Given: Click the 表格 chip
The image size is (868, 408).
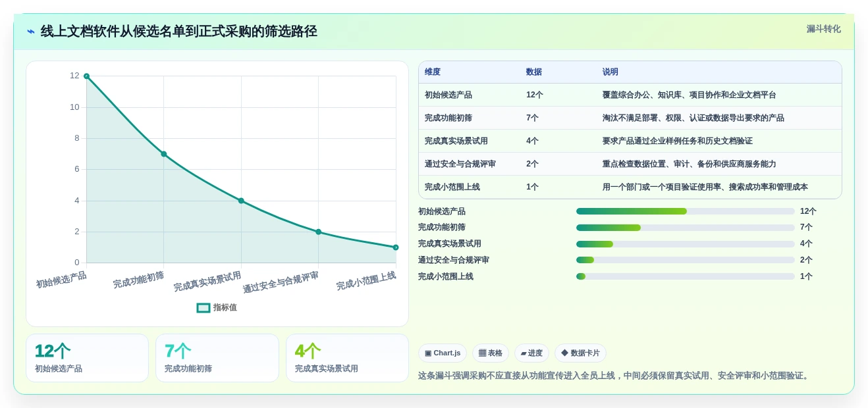Looking at the screenshot, I should point(491,353).
